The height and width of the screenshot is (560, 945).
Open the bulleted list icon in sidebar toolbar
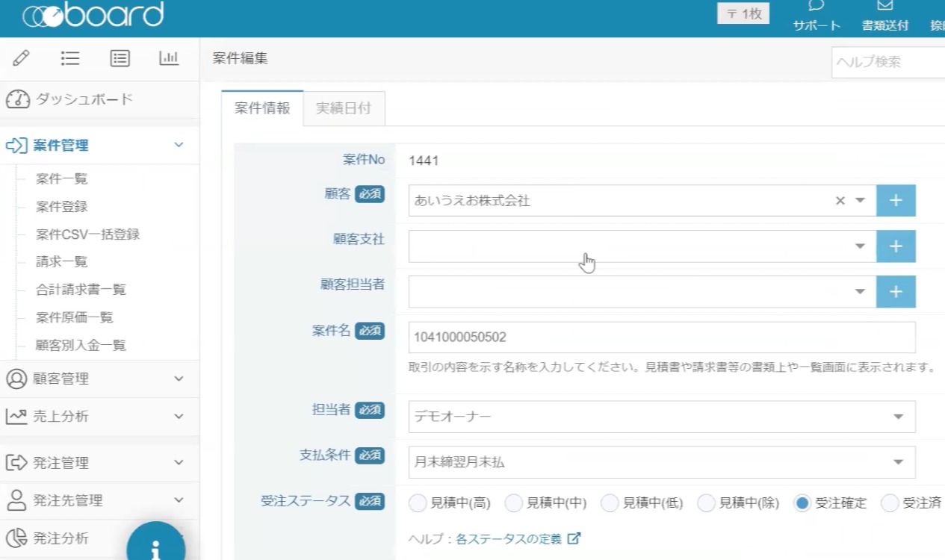70,58
